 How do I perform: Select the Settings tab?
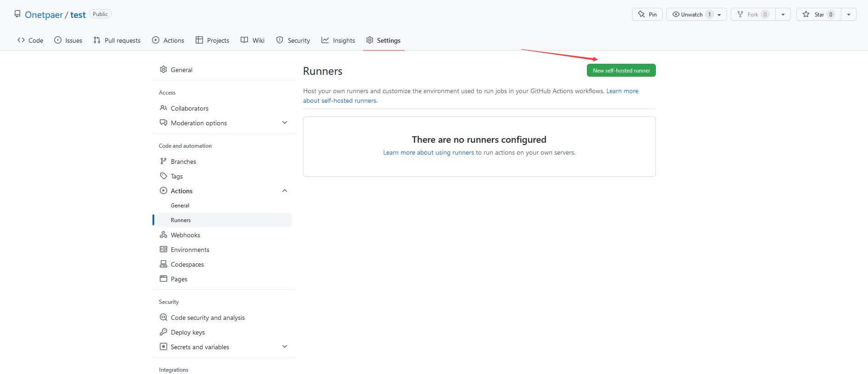pyautogui.click(x=383, y=40)
